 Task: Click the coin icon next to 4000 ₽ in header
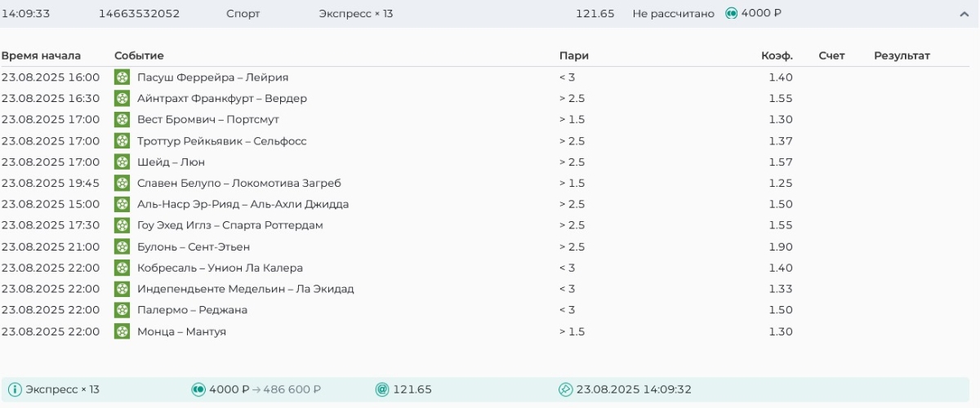pyautogui.click(x=732, y=14)
